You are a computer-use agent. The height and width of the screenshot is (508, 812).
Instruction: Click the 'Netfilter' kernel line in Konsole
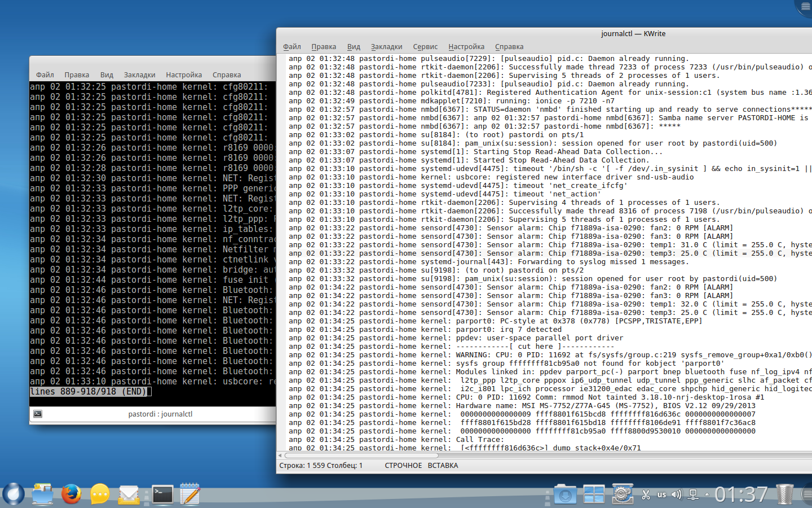tap(152, 249)
